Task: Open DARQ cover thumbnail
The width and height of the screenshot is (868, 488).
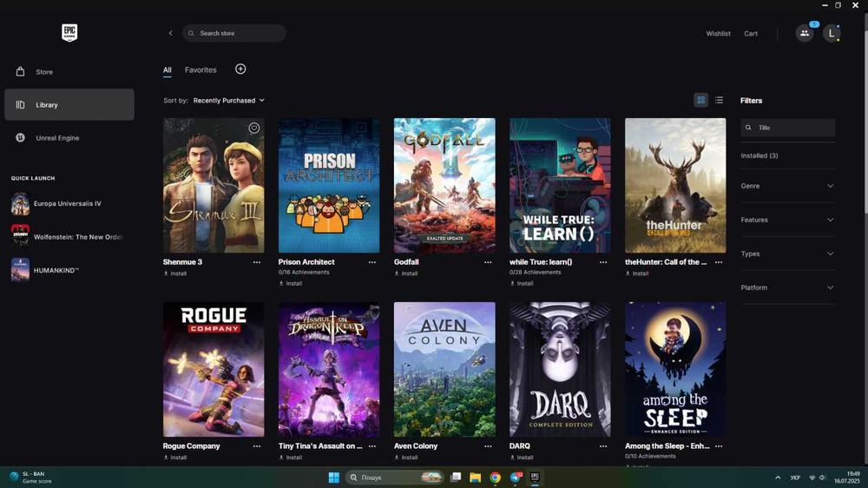Action: coord(560,369)
